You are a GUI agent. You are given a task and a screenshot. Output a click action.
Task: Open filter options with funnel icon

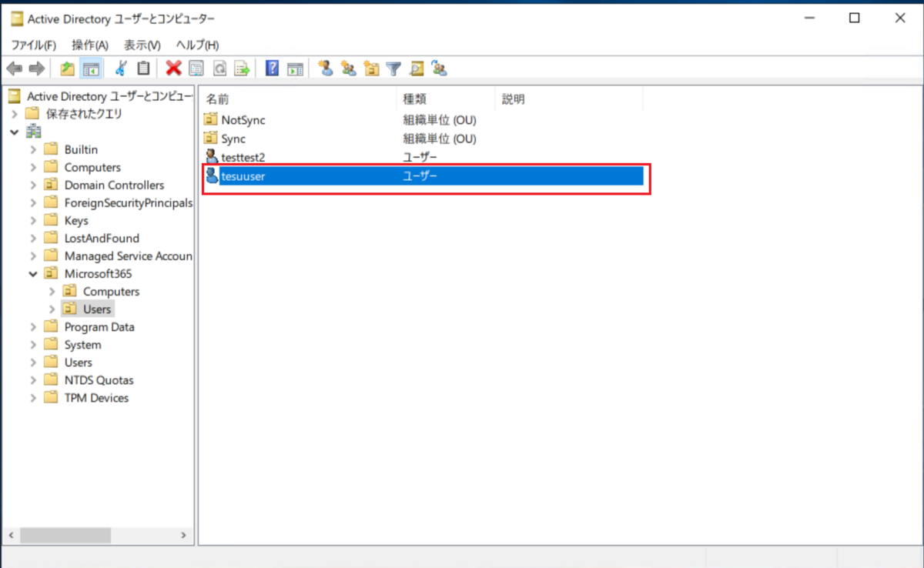point(393,68)
